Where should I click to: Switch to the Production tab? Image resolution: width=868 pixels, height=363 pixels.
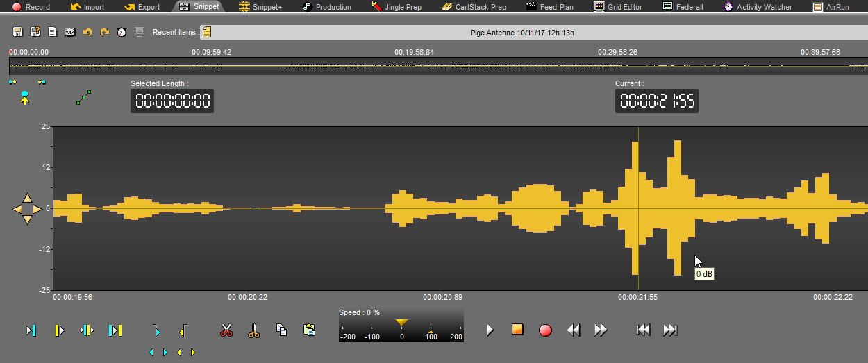(326, 7)
